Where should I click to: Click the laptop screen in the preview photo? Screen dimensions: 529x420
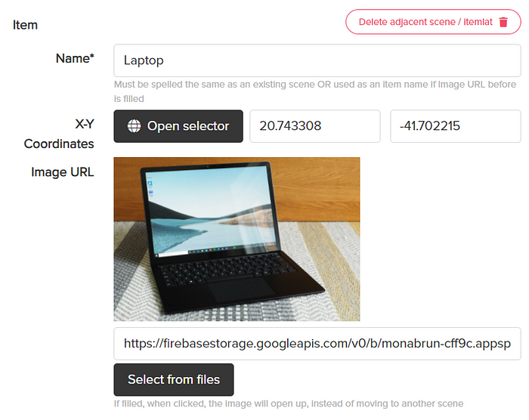[x=211, y=211]
